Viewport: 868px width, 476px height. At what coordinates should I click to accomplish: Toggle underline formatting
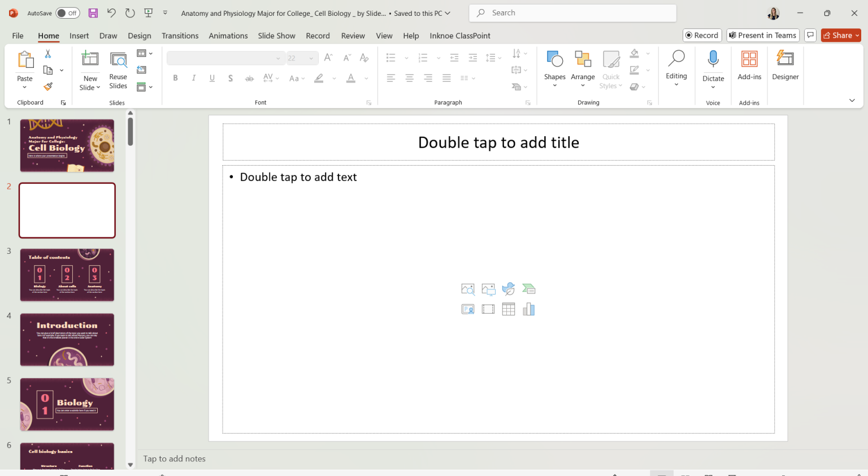point(212,77)
